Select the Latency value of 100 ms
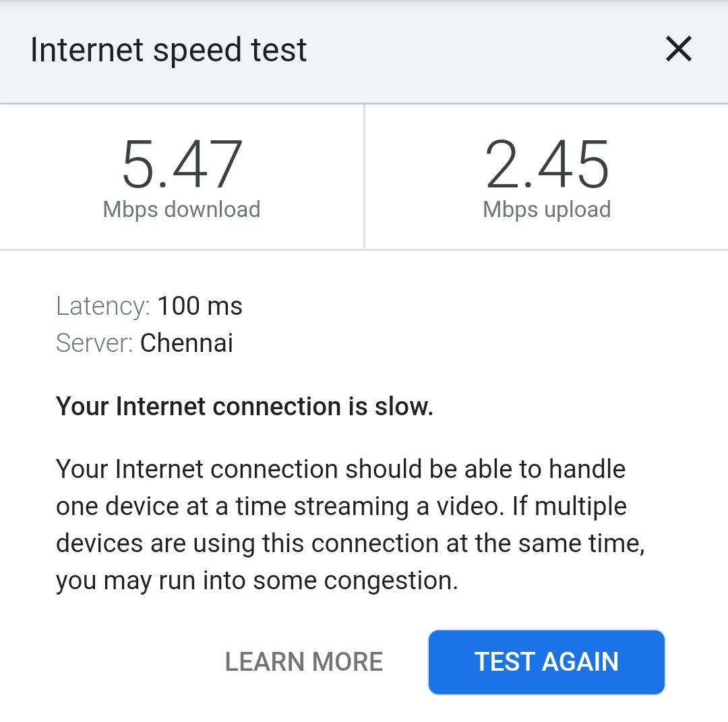Viewport: 728px width, 722px height. (200, 306)
